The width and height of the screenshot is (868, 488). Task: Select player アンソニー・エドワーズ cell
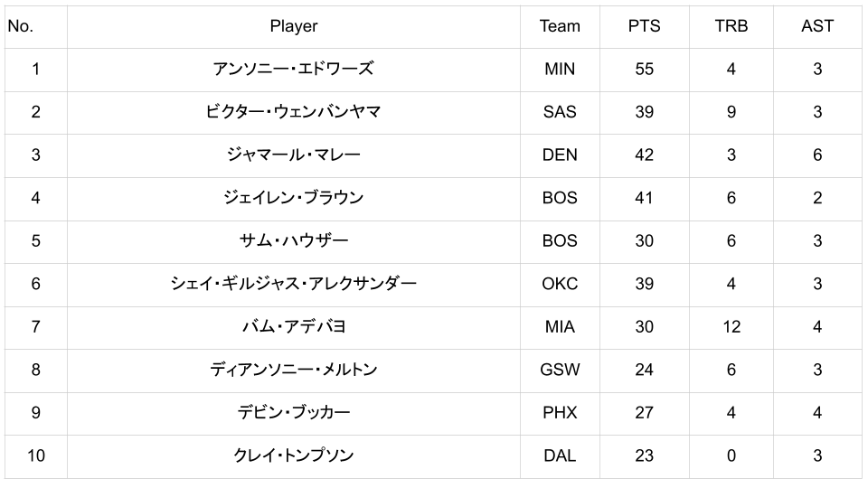293,69
